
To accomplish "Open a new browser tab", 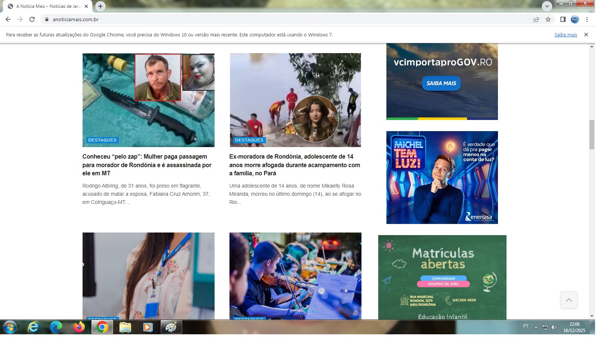I will [100, 6].
